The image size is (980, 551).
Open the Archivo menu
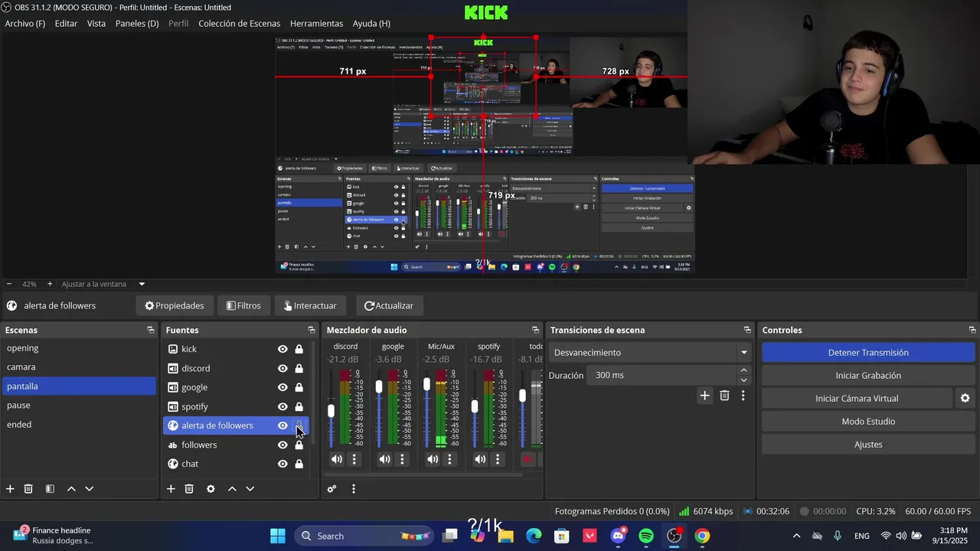click(x=25, y=24)
